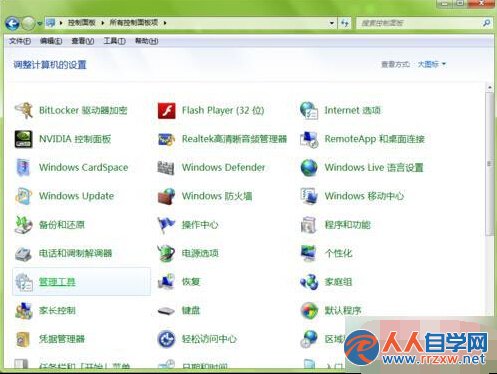This screenshot has height=374, width=497.
Task: Open the Windows 移动中心 icon
Action: 309,196
